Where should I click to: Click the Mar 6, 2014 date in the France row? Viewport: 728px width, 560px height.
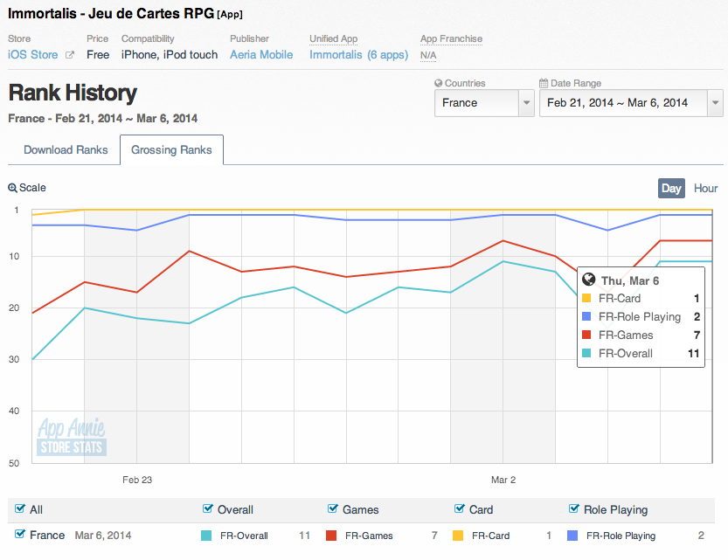(103, 536)
